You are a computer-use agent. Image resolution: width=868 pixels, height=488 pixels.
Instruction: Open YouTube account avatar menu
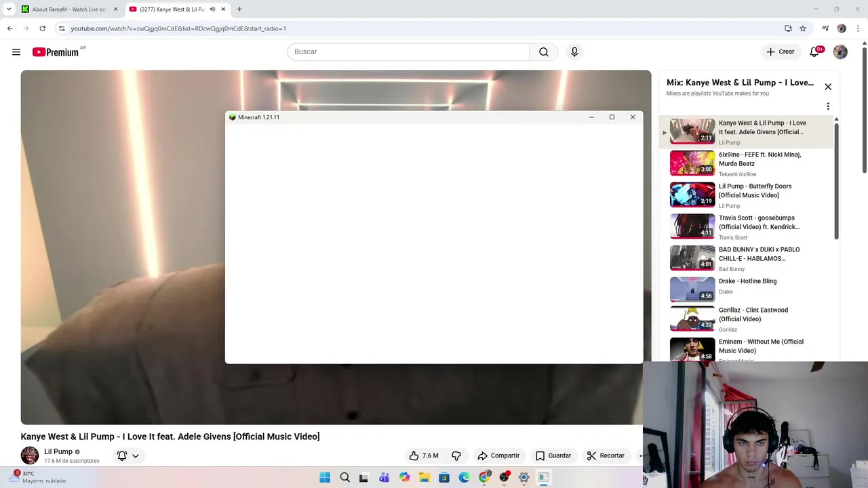tap(840, 52)
